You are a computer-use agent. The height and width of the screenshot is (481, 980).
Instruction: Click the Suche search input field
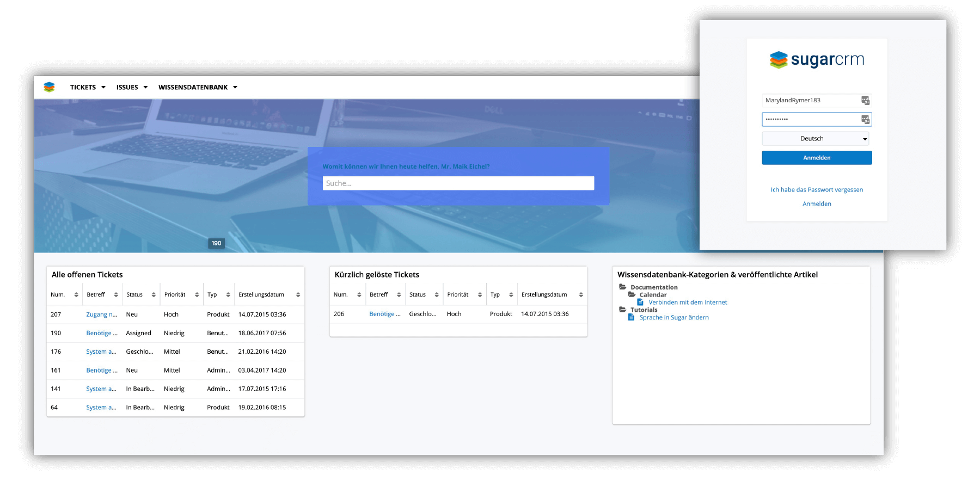click(458, 183)
